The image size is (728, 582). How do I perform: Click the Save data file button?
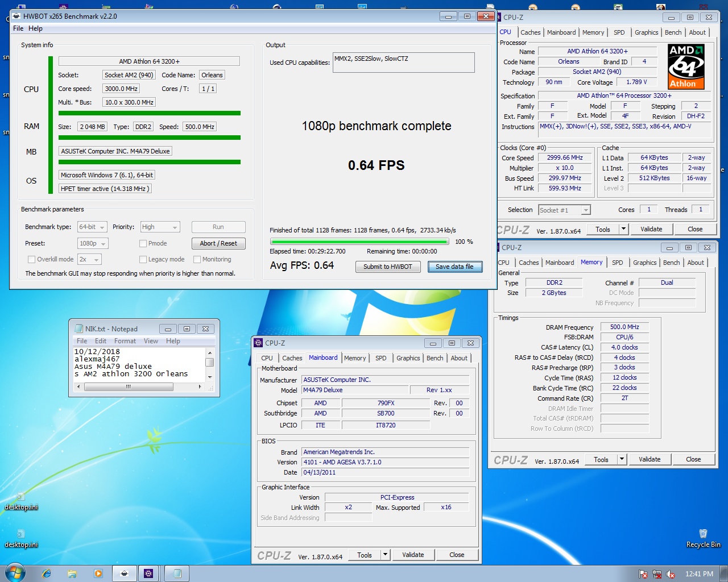point(454,267)
